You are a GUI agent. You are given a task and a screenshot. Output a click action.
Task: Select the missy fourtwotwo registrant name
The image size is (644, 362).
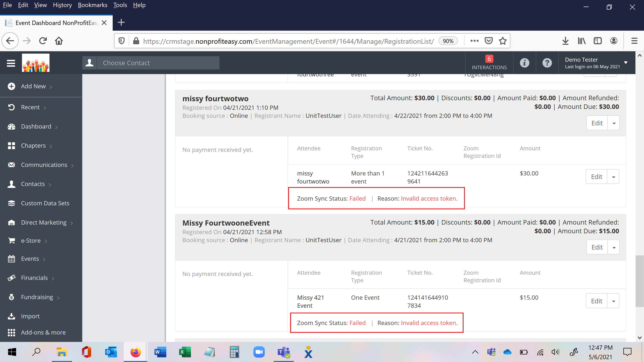tap(215, 99)
